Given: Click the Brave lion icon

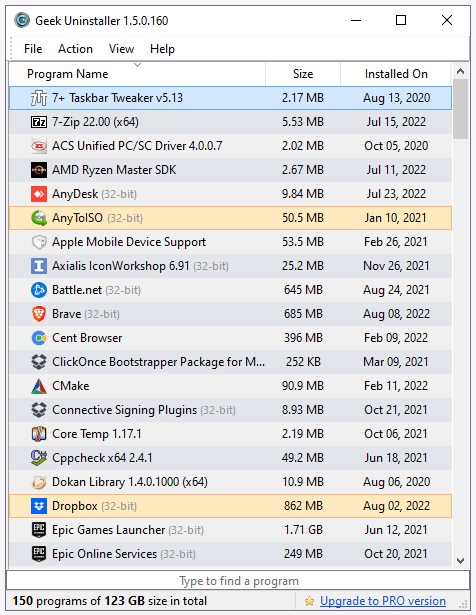Looking at the screenshot, I should click(x=39, y=314).
